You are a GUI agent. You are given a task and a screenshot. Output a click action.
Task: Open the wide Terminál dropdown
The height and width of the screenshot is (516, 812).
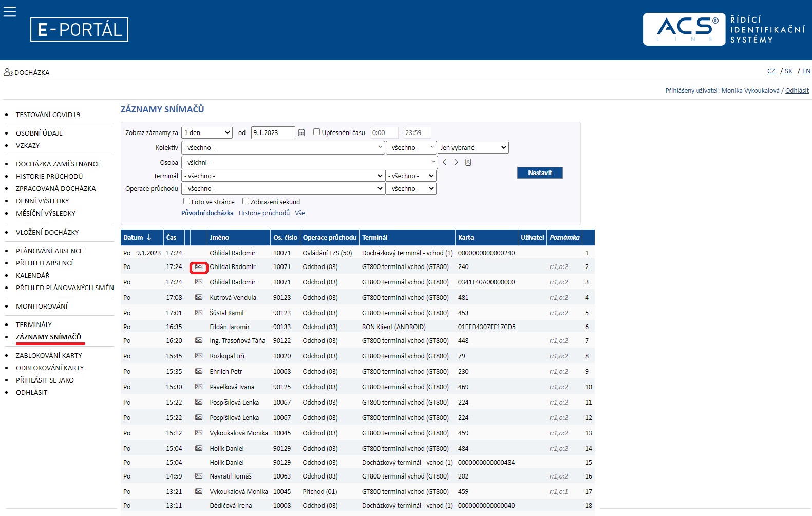pyautogui.click(x=283, y=176)
